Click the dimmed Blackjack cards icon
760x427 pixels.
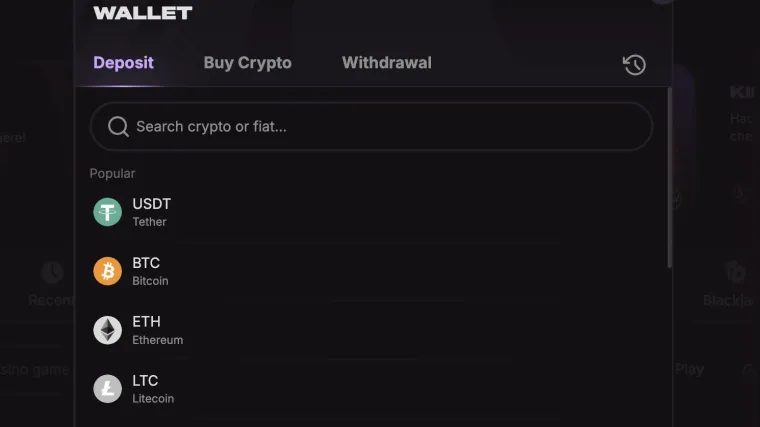[x=736, y=272]
